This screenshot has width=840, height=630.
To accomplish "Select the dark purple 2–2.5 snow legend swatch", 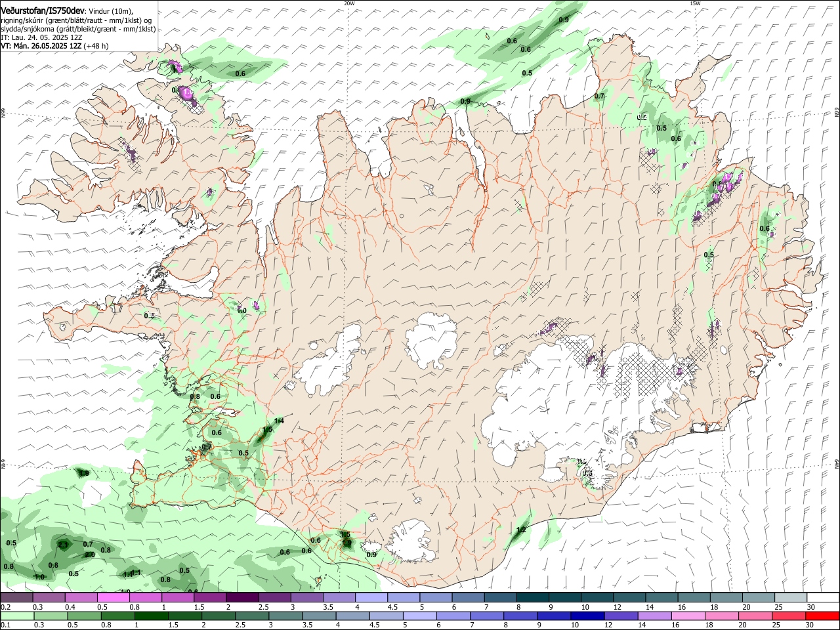I will [x=242, y=597].
